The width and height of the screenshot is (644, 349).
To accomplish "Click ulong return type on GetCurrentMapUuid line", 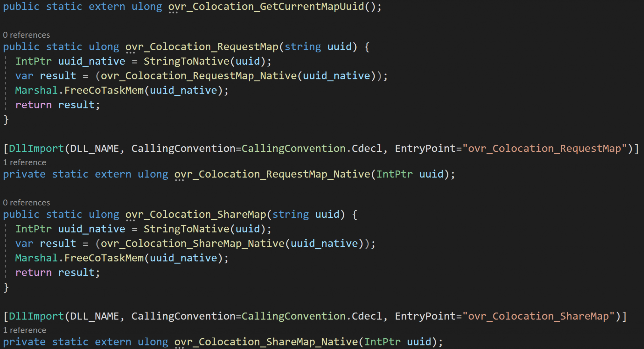I will (147, 7).
